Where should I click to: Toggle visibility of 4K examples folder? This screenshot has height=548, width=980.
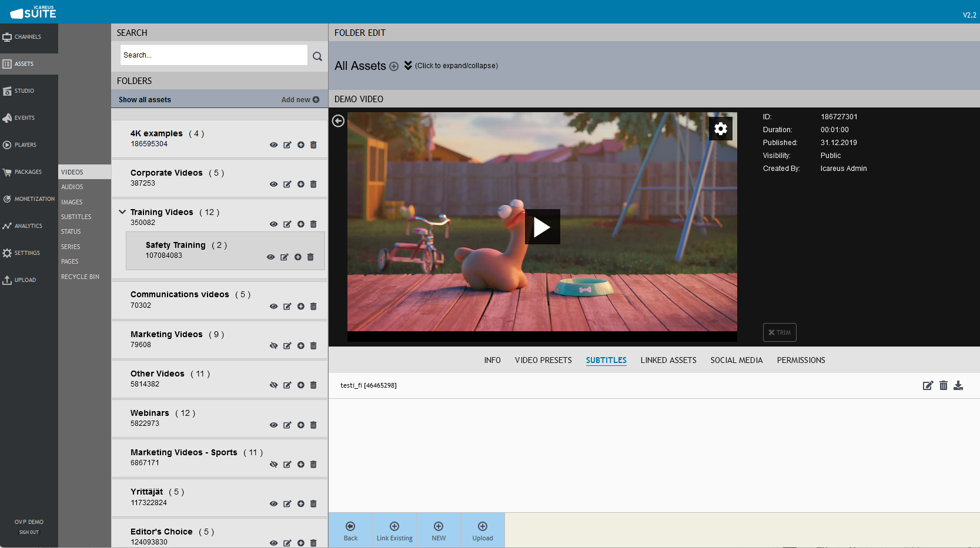(273, 145)
